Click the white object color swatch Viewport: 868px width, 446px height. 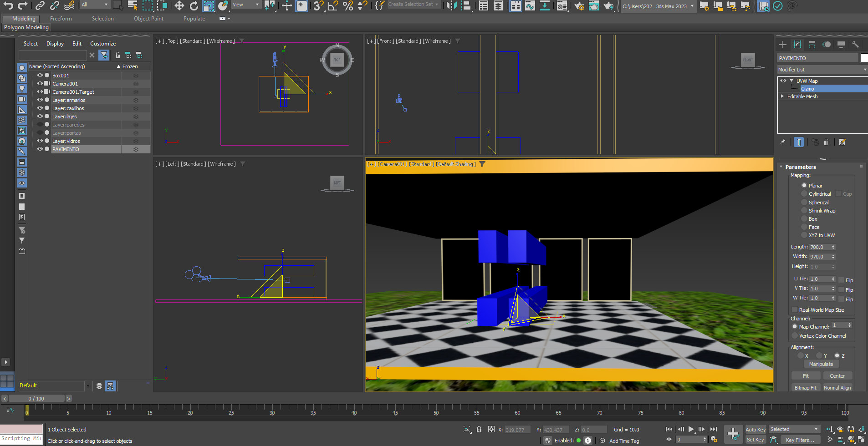tap(864, 58)
